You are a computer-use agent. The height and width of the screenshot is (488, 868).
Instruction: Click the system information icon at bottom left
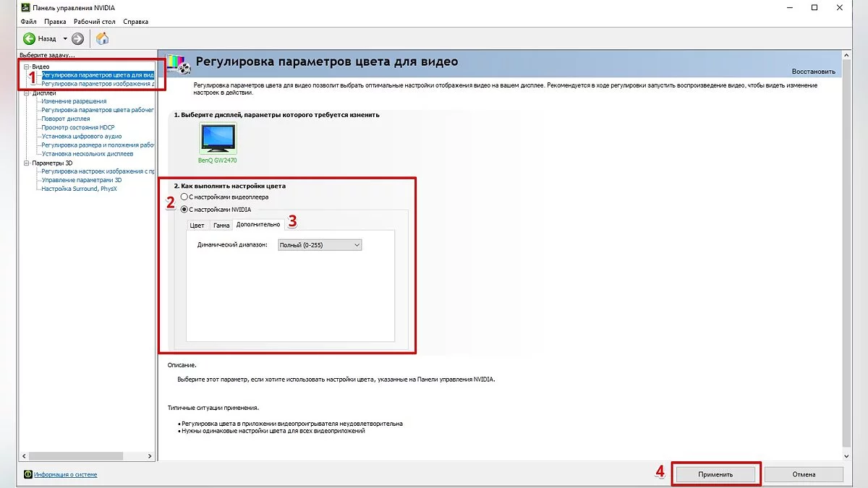[x=27, y=474]
